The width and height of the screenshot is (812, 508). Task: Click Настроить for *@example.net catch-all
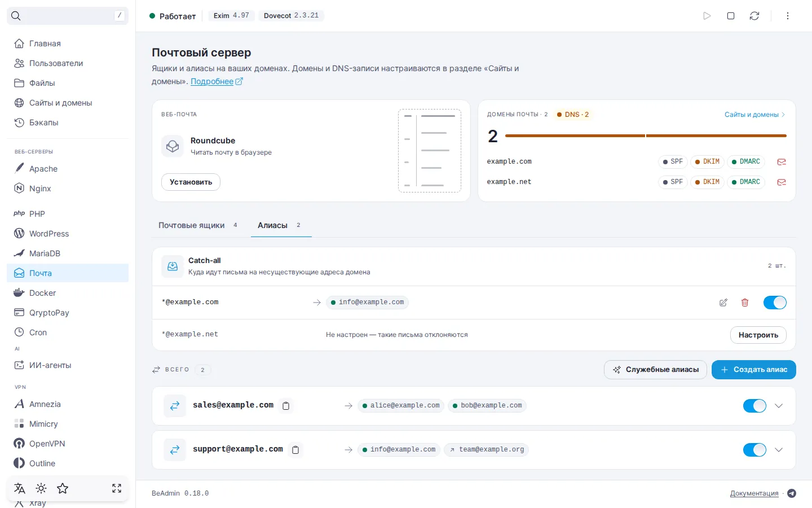click(x=758, y=335)
